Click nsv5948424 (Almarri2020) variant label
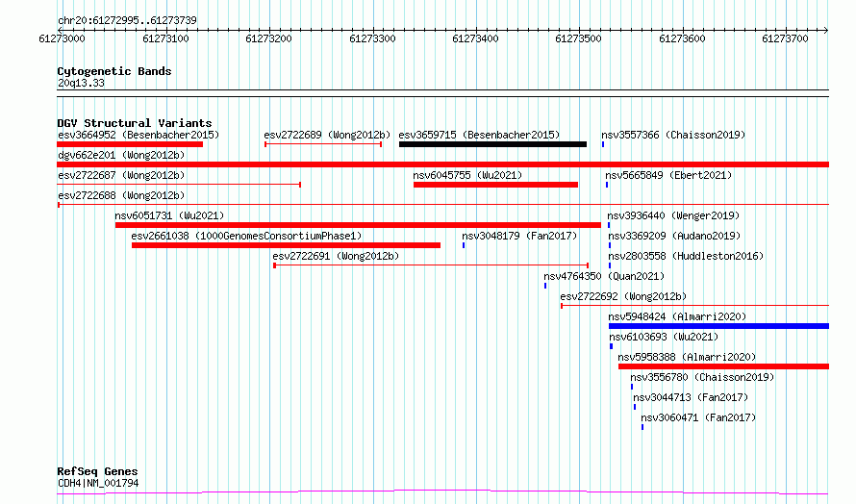 [x=677, y=316]
